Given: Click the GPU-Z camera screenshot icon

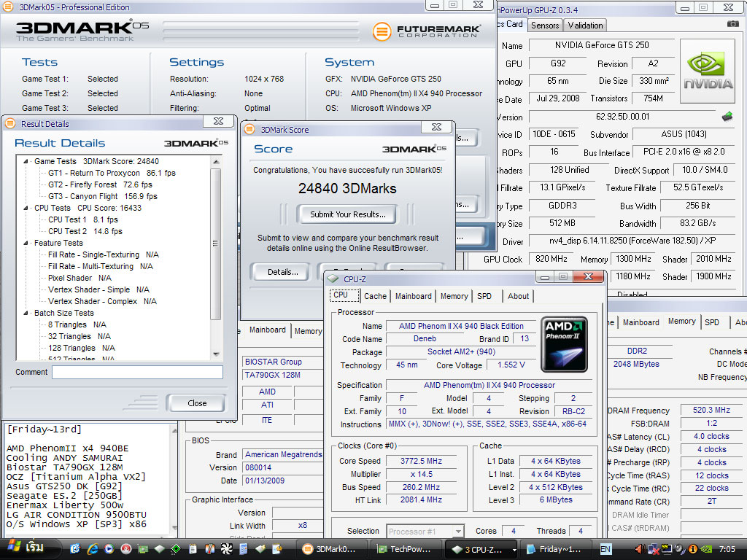Looking at the screenshot, I should 732,24.
